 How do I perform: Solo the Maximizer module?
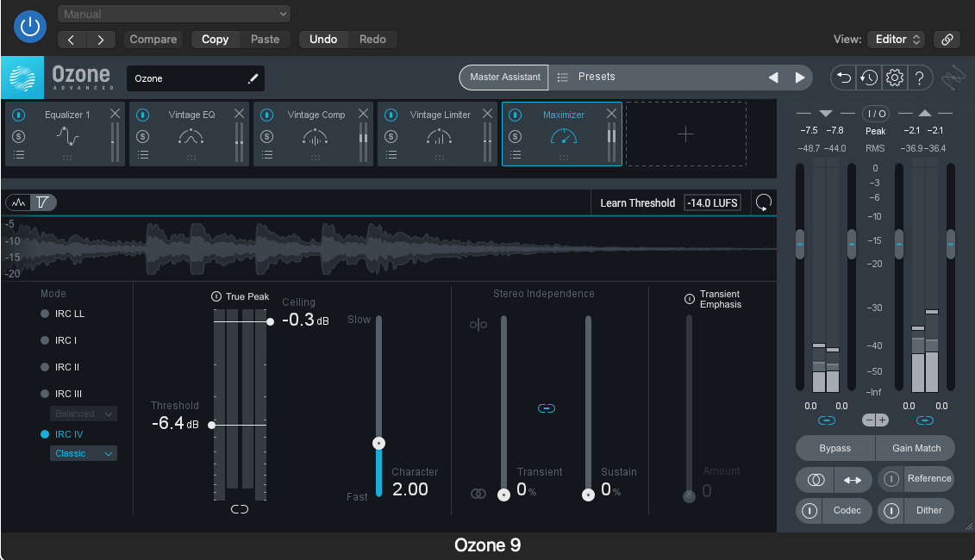[515, 136]
